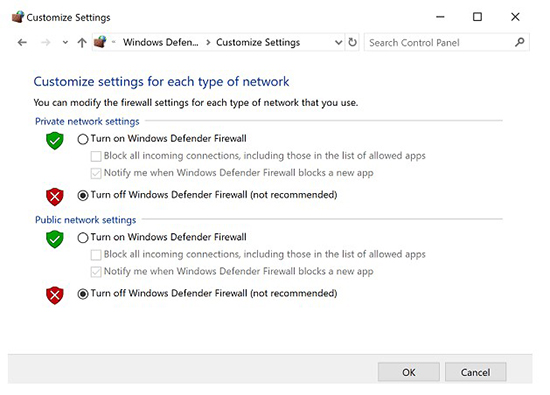550x395 pixels.
Task: Click green shield icon in Public network
Action: (x=55, y=239)
